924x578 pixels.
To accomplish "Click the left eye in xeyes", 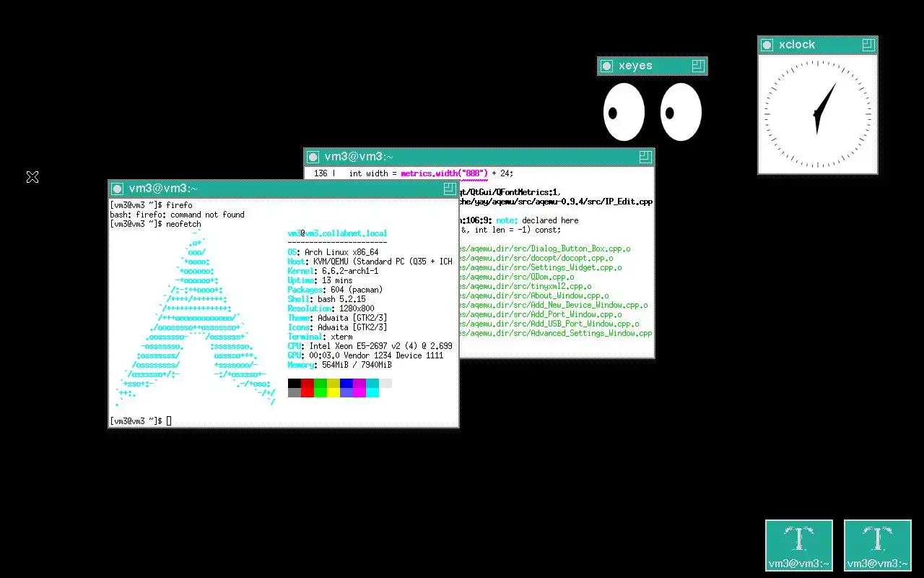I will click(624, 112).
